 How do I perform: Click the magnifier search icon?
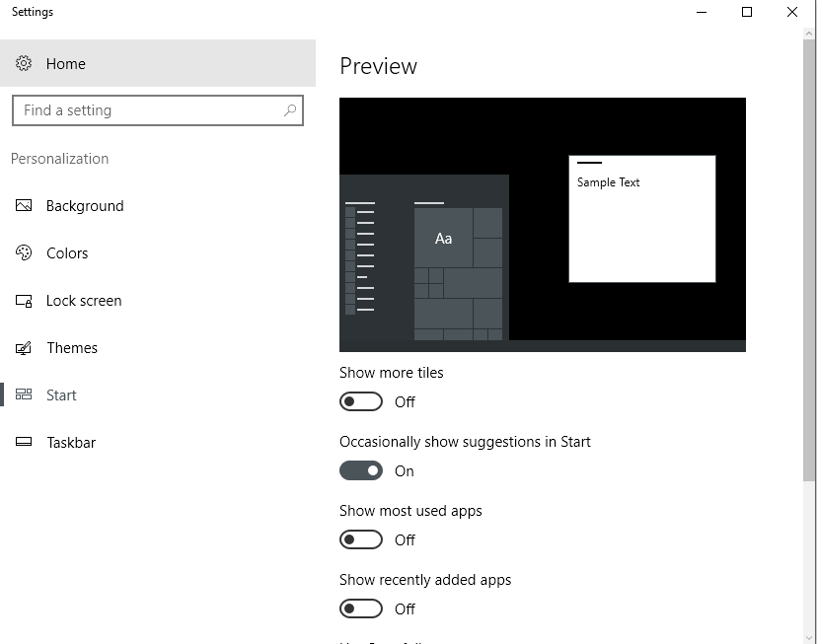click(x=290, y=110)
